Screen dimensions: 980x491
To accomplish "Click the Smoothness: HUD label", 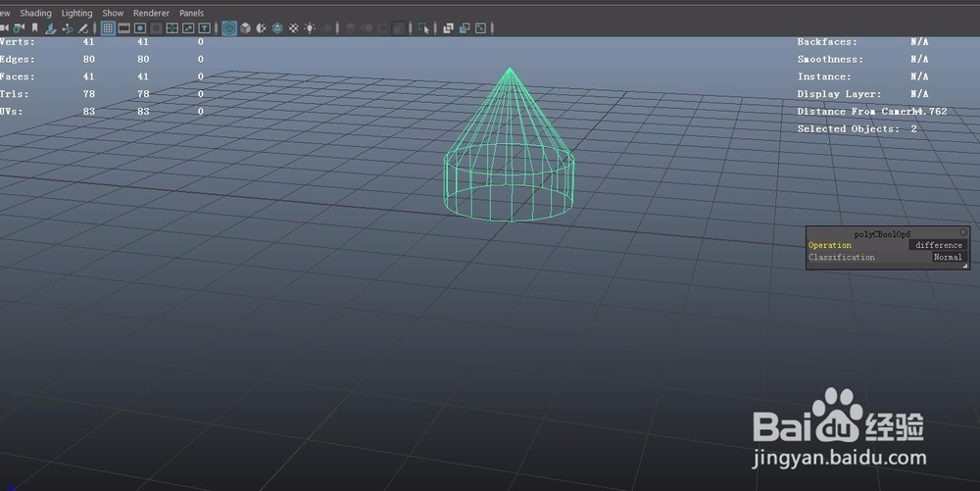I will [830, 60].
